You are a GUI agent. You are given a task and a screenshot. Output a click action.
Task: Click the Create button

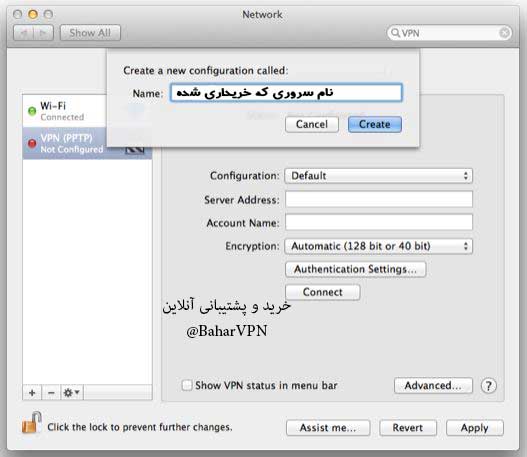375,124
